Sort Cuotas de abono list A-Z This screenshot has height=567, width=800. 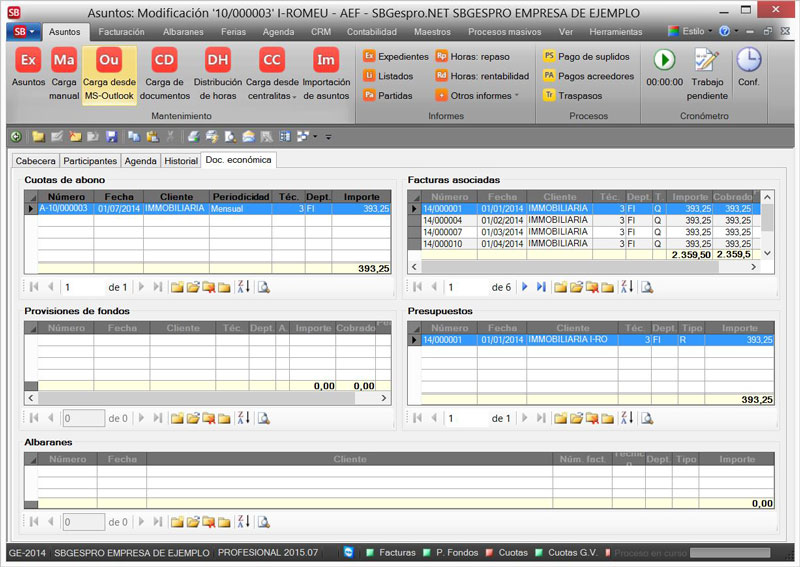coord(243,287)
